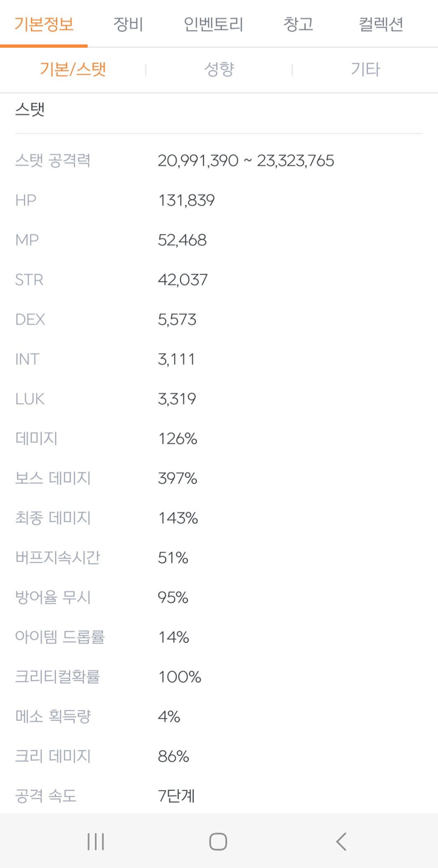The width and height of the screenshot is (438, 868).
Task: Switch to the 기타 sub-tab
Action: (x=365, y=69)
